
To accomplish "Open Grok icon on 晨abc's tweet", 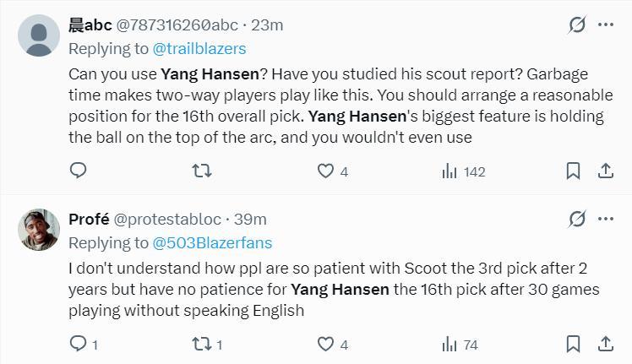I will tap(577, 25).
